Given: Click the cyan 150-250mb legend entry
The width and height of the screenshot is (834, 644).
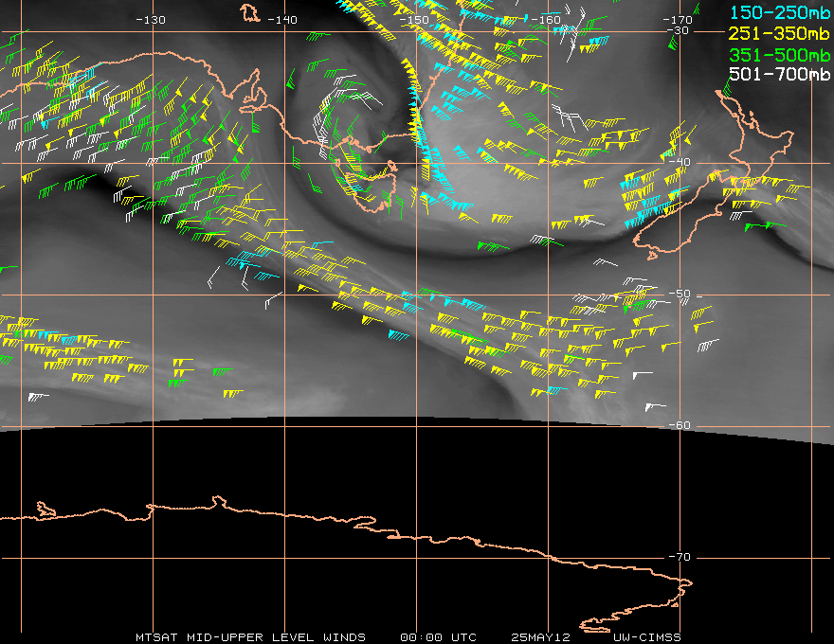Looking at the screenshot, I should pyautogui.click(x=779, y=12).
